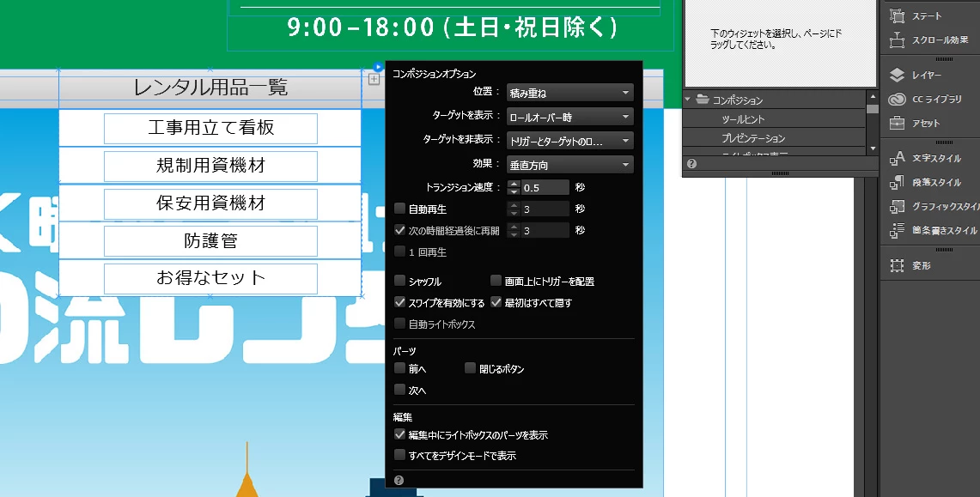This screenshot has width=980, height=497.
Task: Uncheck 最初はすべて隠す checkbox
Action: click(x=496, y=302)
